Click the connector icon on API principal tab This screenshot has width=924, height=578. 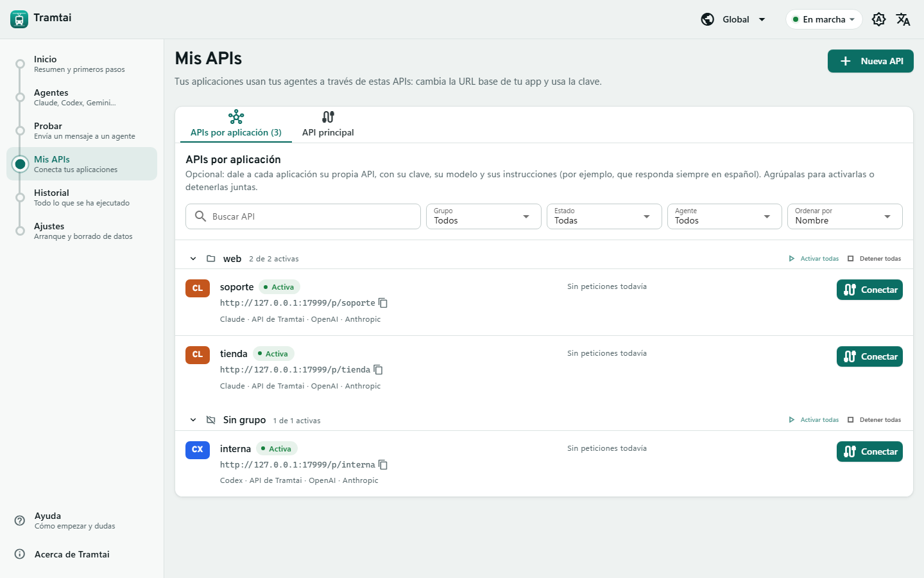point(328,117)
